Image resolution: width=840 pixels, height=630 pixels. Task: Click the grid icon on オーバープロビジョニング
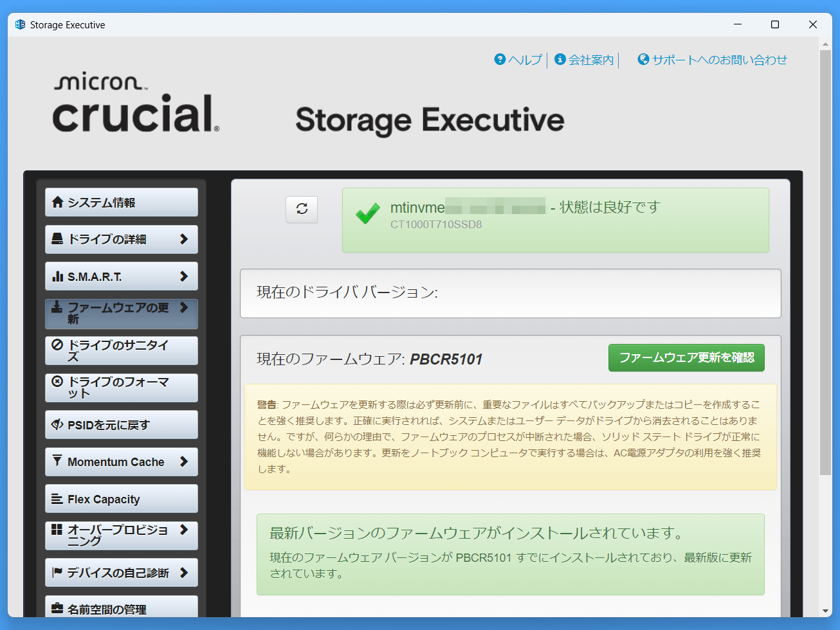(x=57, y=529)
